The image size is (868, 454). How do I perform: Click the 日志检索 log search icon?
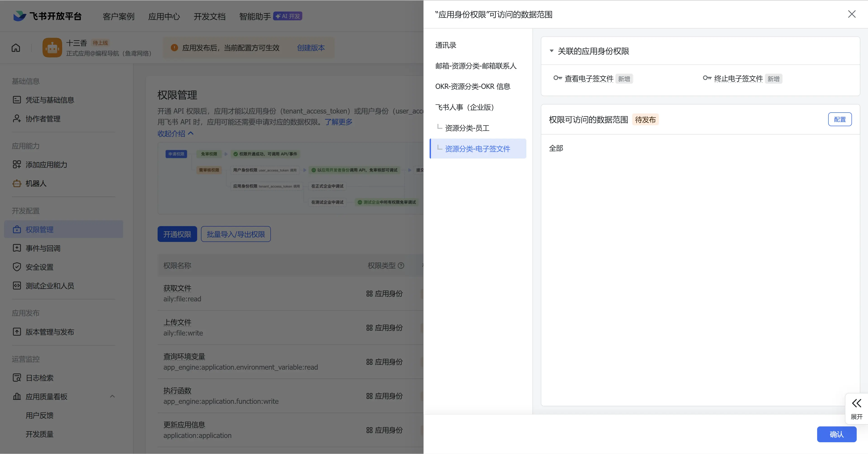coord(17,378)
